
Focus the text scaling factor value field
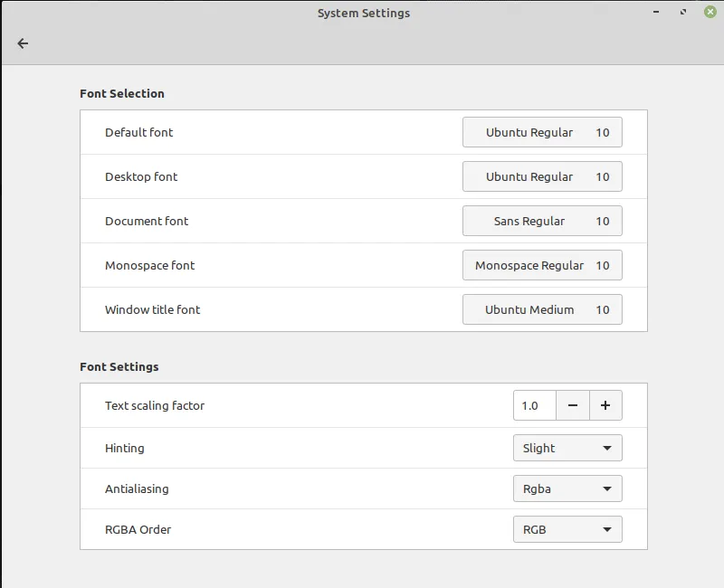[534, 406]
